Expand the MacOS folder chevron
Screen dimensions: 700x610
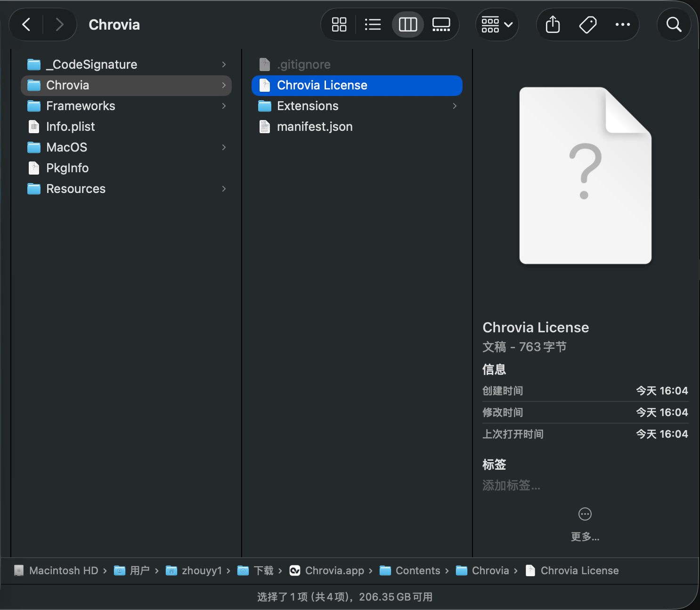pos(224,147)
